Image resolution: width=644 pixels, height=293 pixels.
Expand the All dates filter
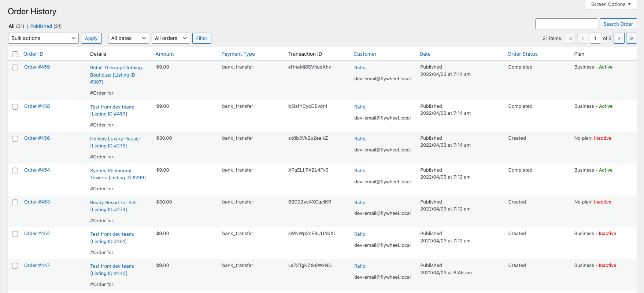click(x=128, y=38)
